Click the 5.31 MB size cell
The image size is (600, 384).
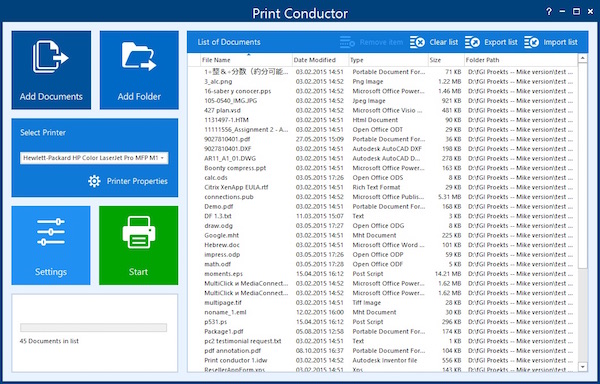click(x=450, y=197)
